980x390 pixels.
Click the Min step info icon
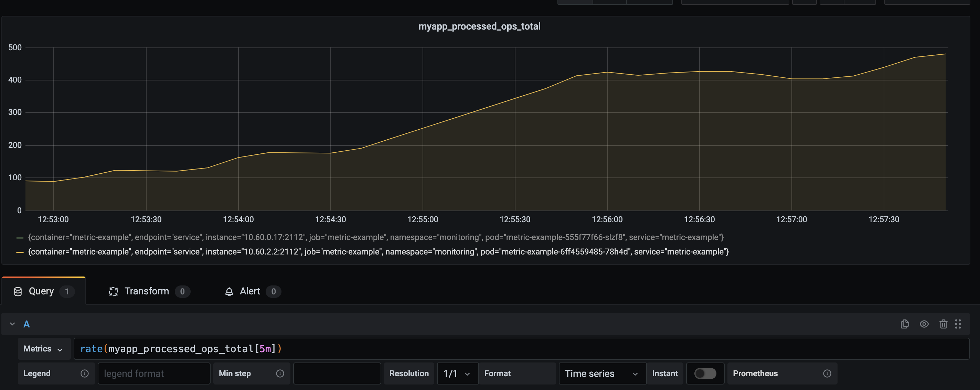[x=280, y=373]
